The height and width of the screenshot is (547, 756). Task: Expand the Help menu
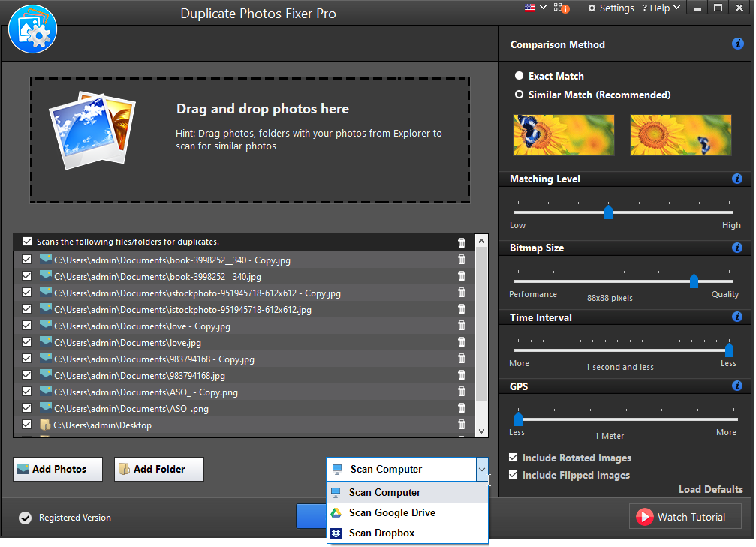661,8
